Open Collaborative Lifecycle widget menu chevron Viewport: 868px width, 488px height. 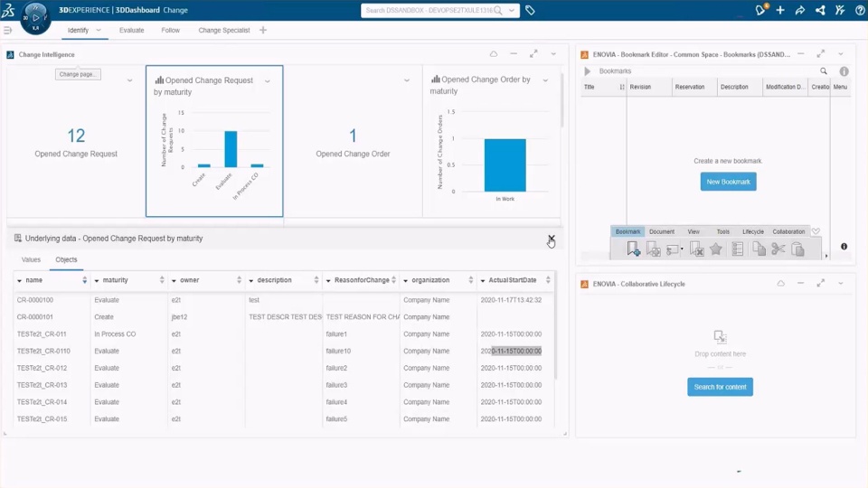tap(840, 283)
